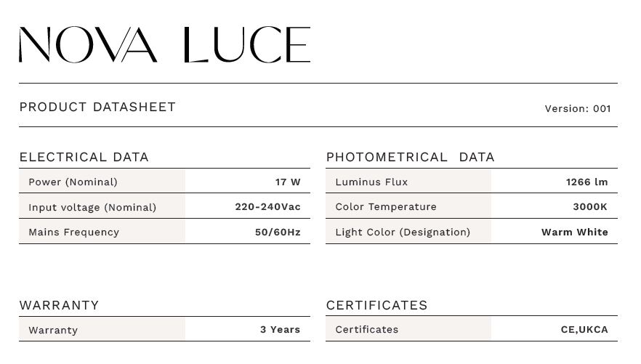Click the 3000K value
This screenshot has width=641, height=364.
click(x=590, y=207)
